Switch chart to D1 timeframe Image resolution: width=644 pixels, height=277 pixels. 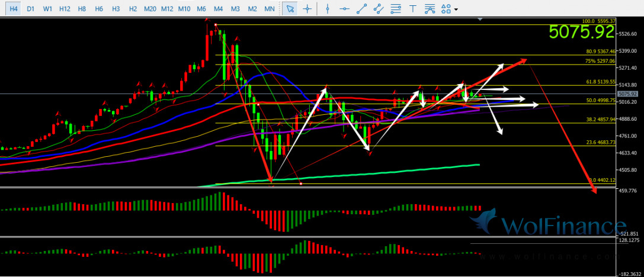pyautogui.click(x=31, y=9)
